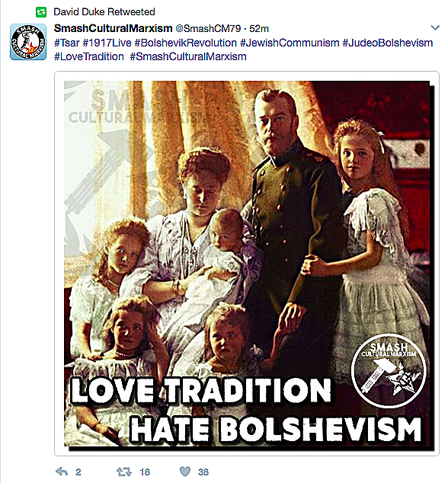Click the green retweeted indicator icon
The height and width of the screenshot is (483, 448).
coord(41,12)
